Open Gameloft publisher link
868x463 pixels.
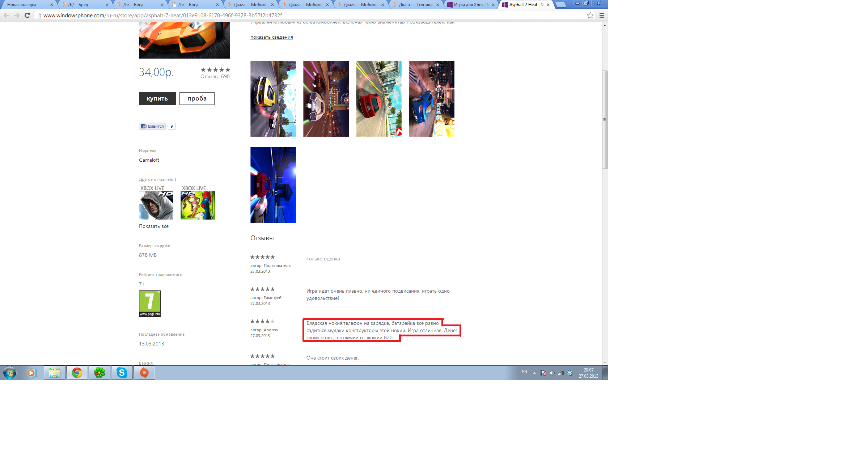[149, 160]
